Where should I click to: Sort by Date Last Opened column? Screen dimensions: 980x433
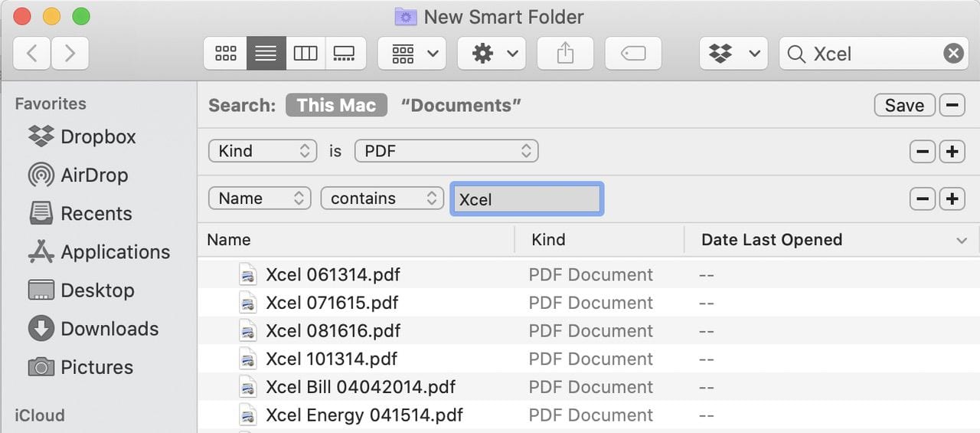[771, 240]
